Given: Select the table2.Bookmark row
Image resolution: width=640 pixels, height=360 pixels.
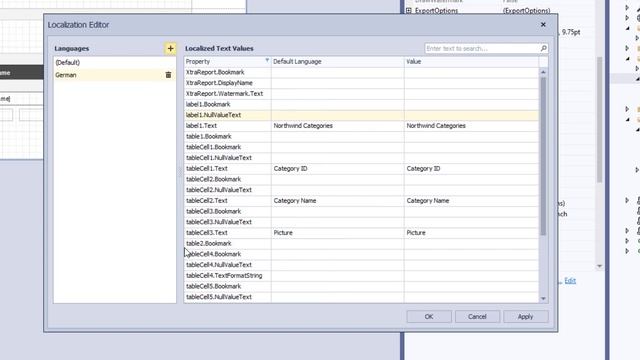Looking at the screenshot, I should 361,243.
